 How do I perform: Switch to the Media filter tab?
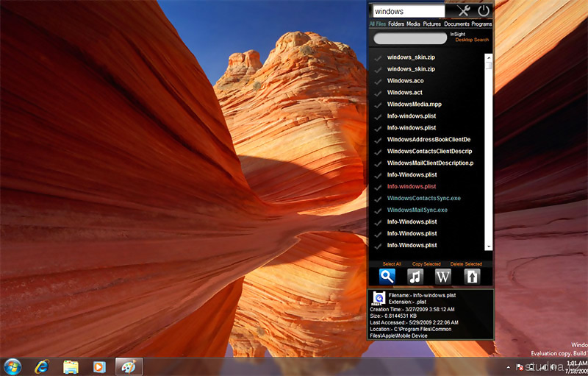(x=413, y=24)
